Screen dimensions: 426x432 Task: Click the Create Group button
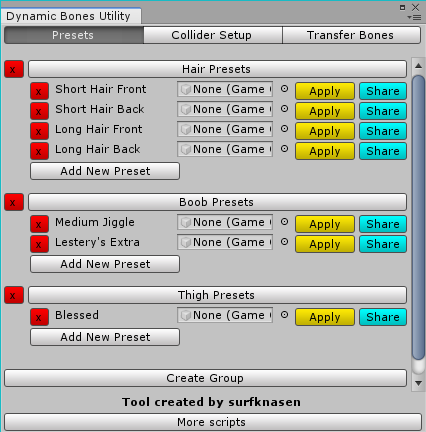click(205, 378)
